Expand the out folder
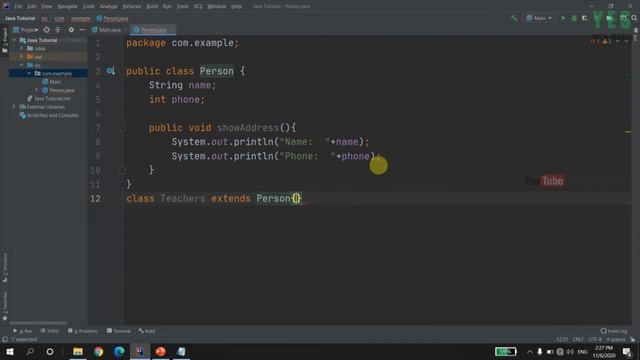Viewport: 640px width, 360px height. point(22,57)
